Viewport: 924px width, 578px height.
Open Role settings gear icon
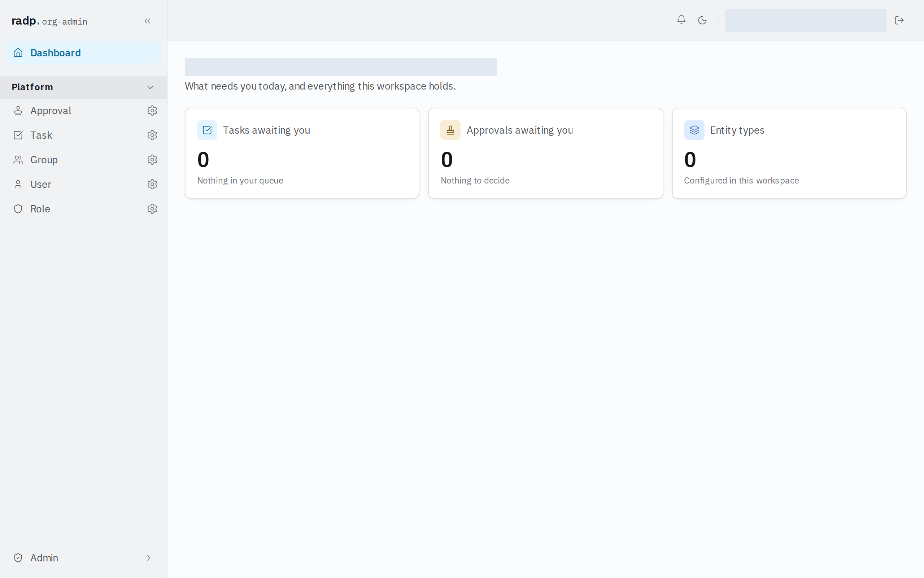click(152, 209)
